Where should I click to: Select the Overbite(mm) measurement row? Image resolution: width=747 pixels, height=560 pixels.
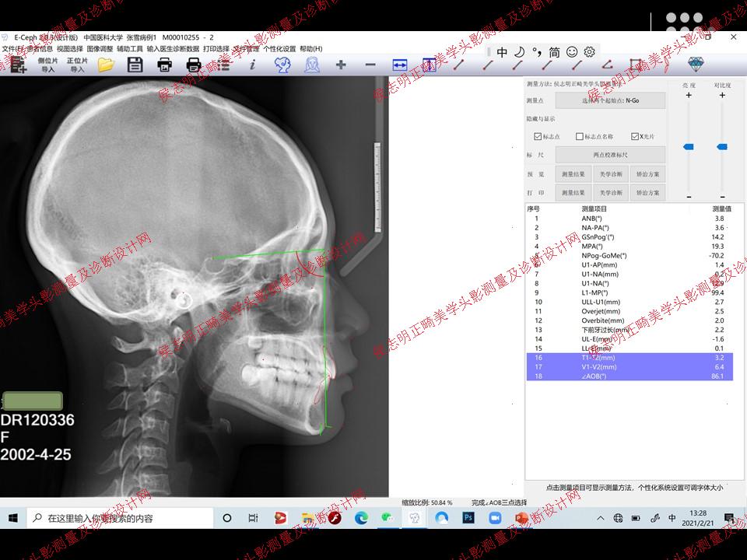[630, 320]
